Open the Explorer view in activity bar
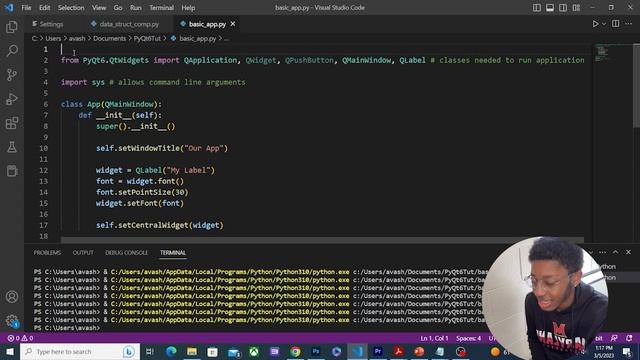 coord(12,27)
